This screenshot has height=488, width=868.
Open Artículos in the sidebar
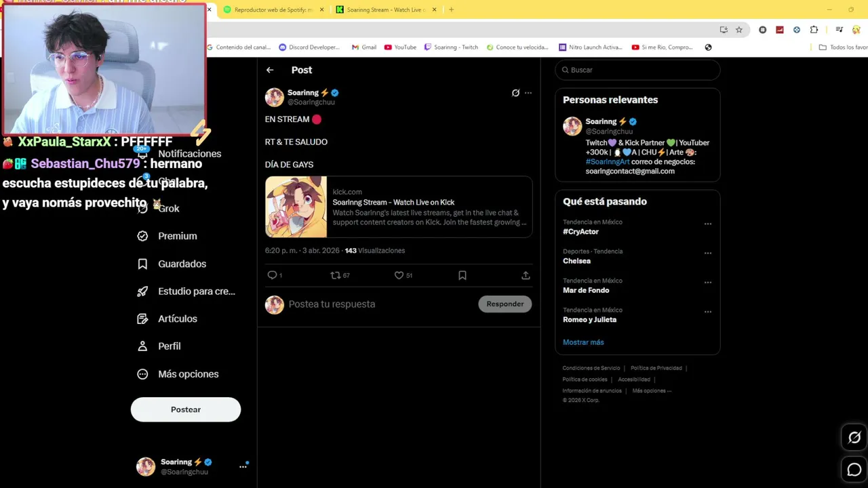167,319
